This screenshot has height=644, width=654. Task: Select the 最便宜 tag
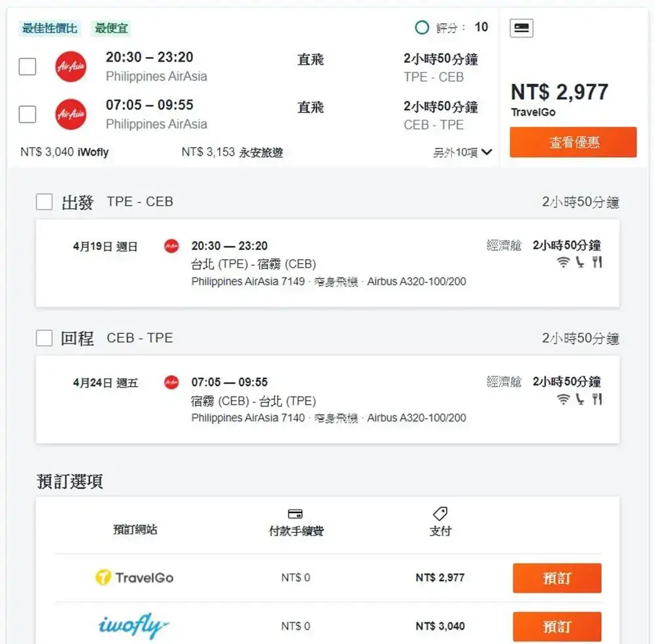111,28
